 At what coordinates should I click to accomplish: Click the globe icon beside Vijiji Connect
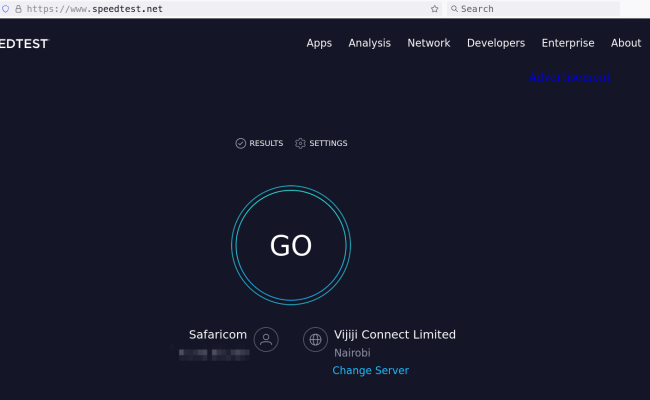pyautogui.click(x=315, y=339)
